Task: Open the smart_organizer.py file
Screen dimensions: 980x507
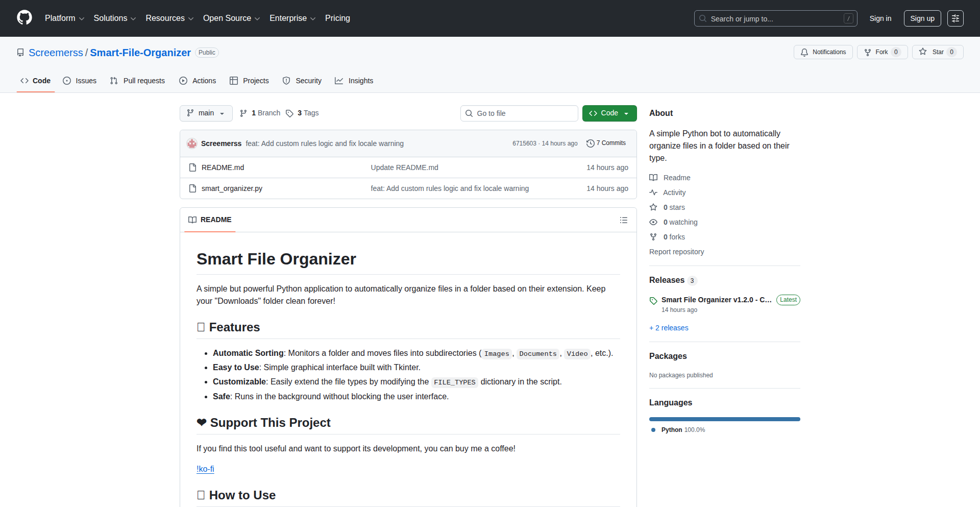Action: point(232,188)
